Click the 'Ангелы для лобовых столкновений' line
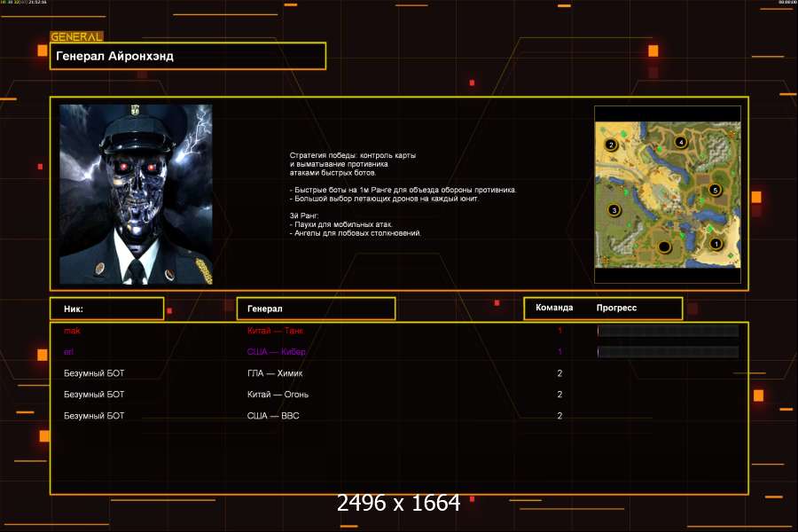The width and height of the screenshot is (798, 532). click(x=356, y=232)
